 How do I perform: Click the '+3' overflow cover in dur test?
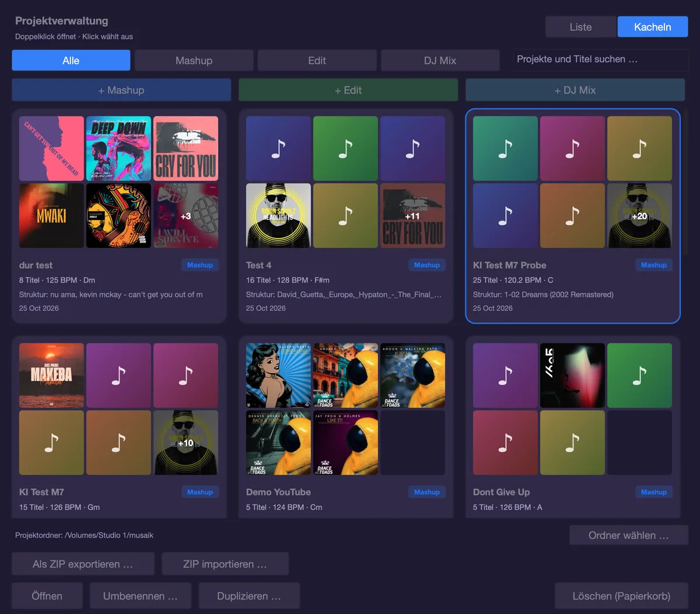(185, 216)
